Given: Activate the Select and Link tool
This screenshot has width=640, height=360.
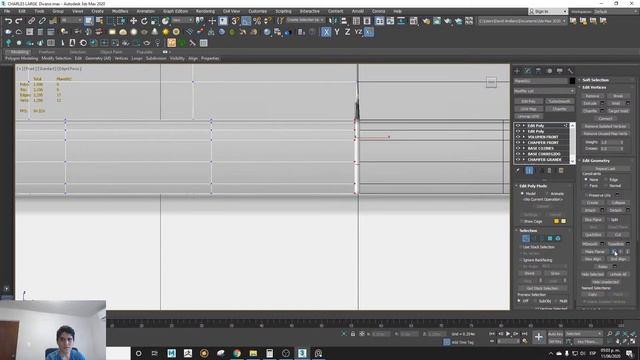Looking at the screenshot, I should tap(31, 20).
